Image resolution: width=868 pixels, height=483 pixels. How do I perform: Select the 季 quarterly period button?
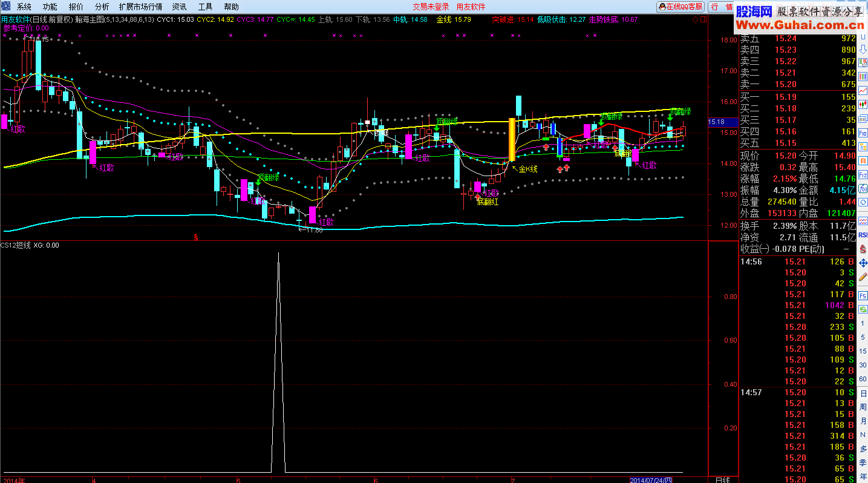863,462
